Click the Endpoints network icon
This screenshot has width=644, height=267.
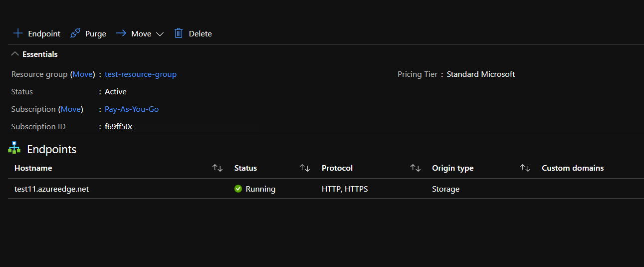tap(14, 148)
